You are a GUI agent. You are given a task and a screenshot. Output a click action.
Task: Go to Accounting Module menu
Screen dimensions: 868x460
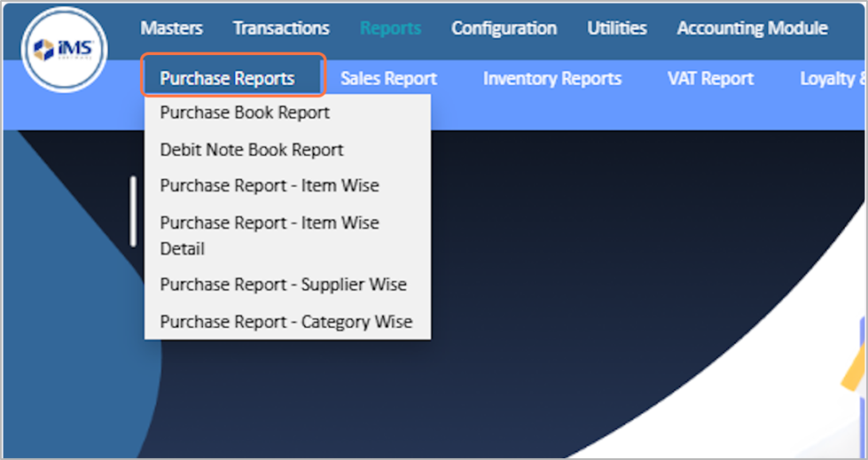pyautogui.click(x=752, y=28)
